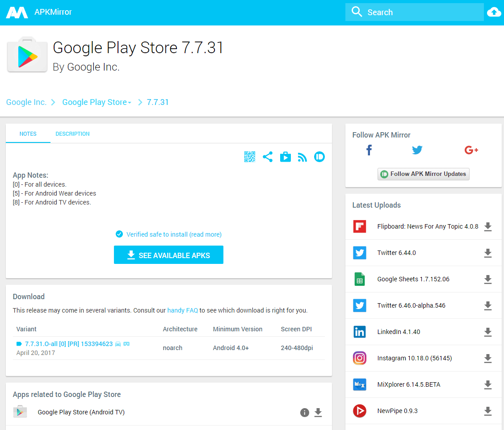Click the share icon
The image size is (504, 430).
[268, 157]
